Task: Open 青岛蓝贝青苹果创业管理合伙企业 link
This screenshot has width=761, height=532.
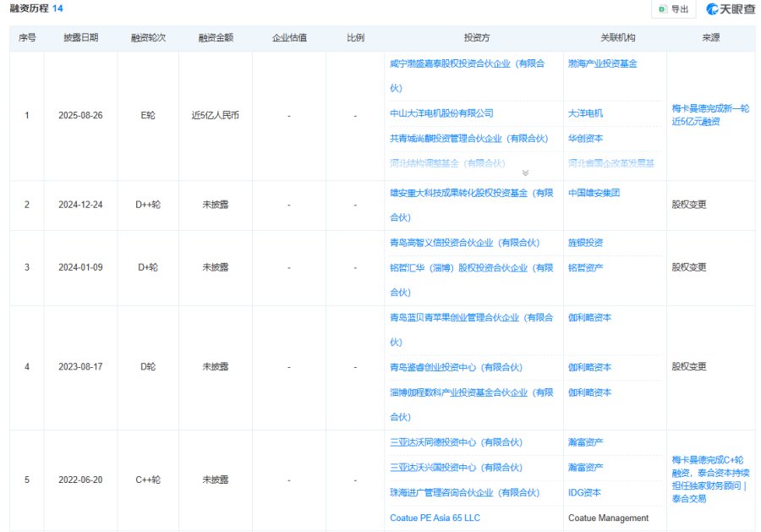Action: [x=471, y=330]
